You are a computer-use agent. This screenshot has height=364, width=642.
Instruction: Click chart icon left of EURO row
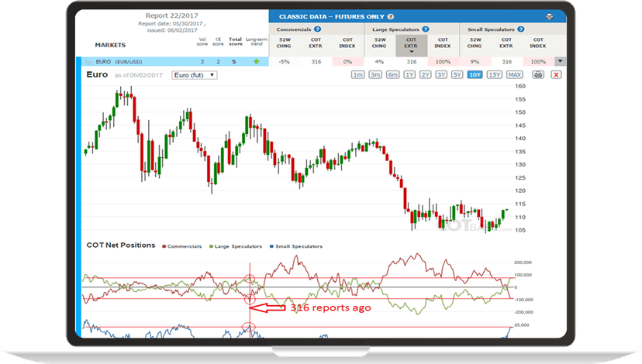88,62
